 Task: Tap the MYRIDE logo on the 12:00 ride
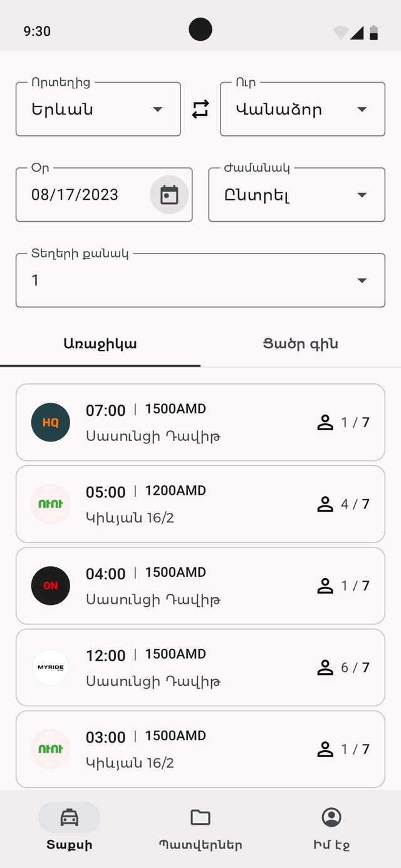click(x=51, y=667)
